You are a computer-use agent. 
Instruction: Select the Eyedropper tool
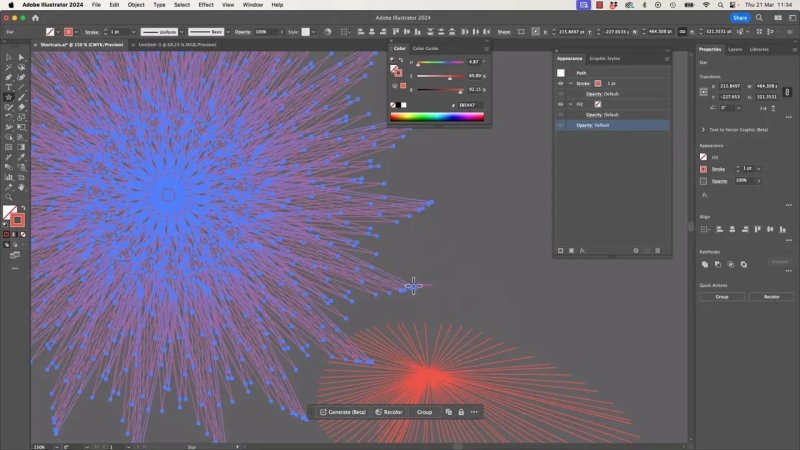21,157
